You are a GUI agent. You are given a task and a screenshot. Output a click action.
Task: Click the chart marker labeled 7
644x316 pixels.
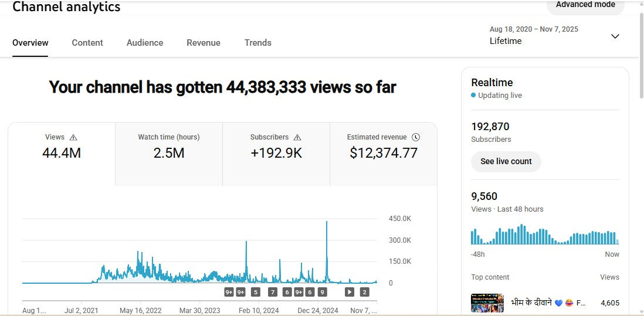pyautogui.click(x=273, y=292)
